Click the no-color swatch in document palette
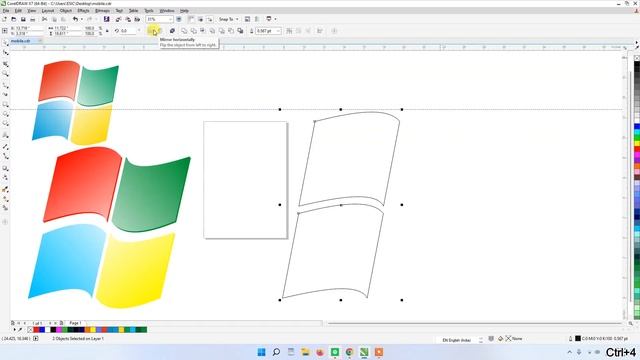640x360 pixels. click(30, 329)
